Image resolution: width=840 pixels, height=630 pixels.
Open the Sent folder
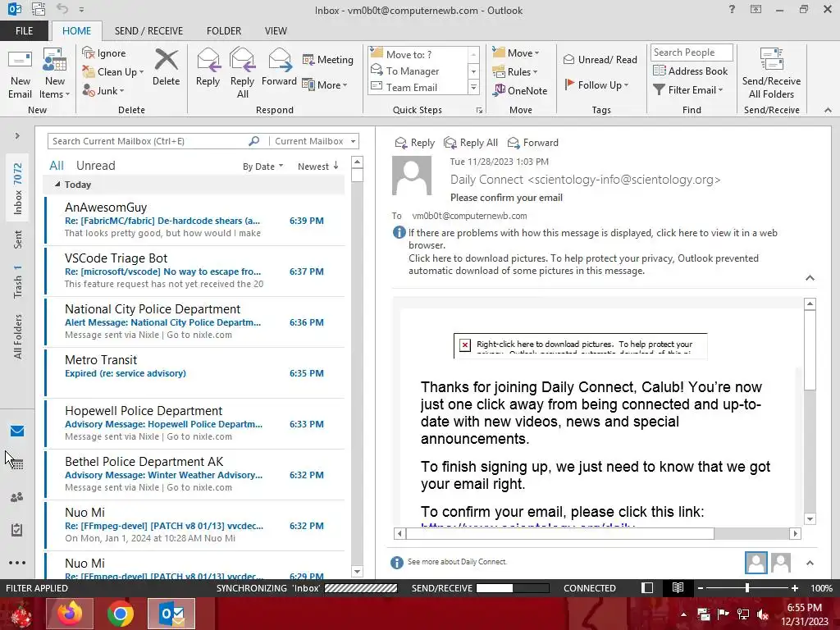click(x=18, y=240)
